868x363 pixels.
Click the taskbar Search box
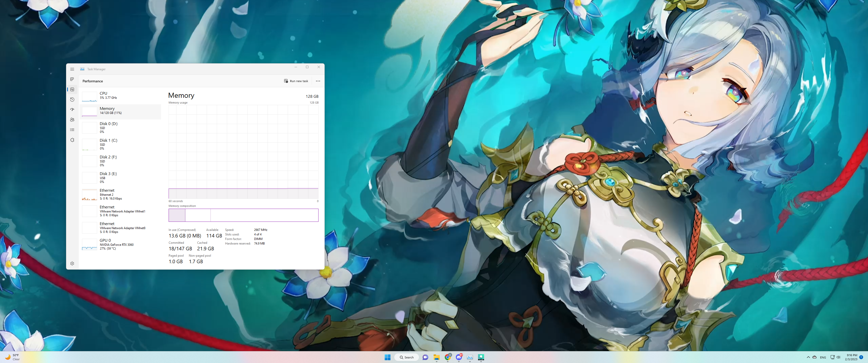406,357
